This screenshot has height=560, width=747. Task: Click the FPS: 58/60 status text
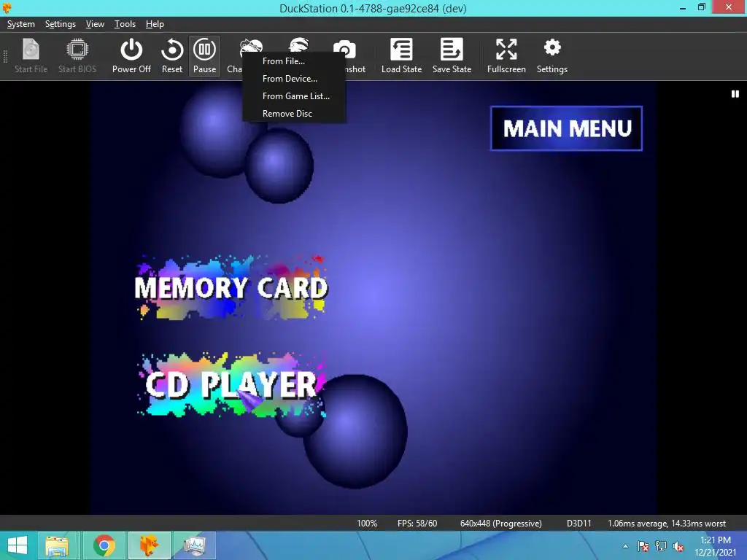point(417,524)
